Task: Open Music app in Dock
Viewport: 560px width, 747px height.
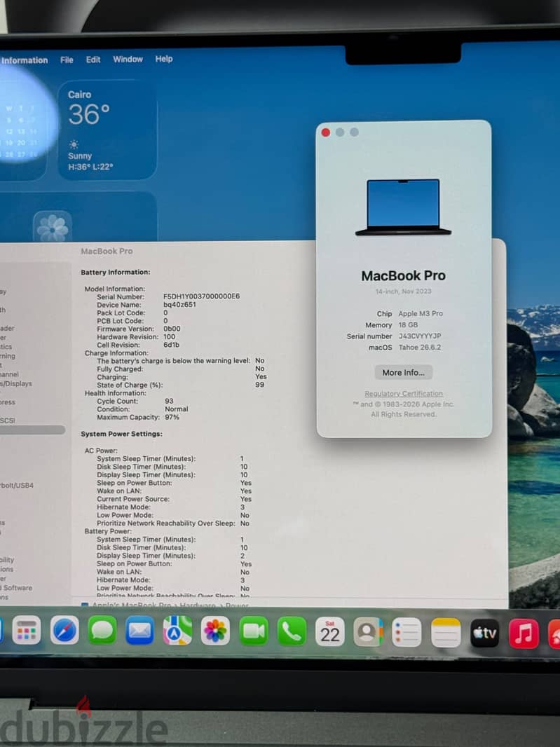Action: click(524, 633)
